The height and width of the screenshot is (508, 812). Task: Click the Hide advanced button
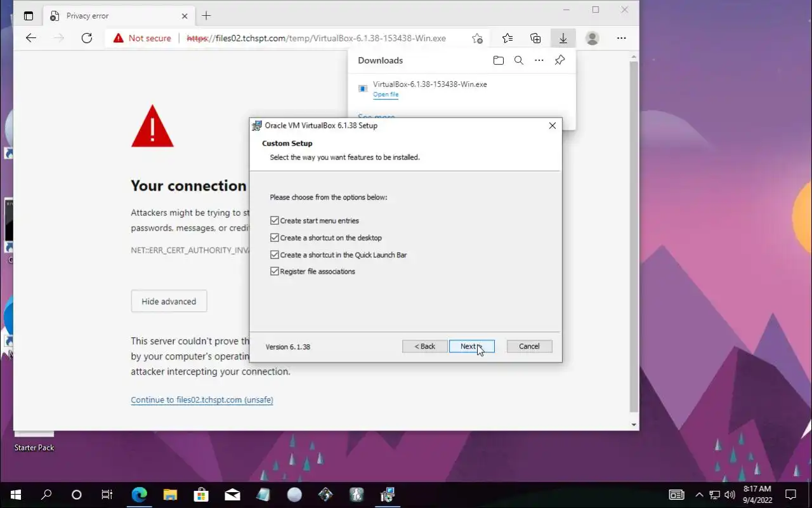(169, 301)
